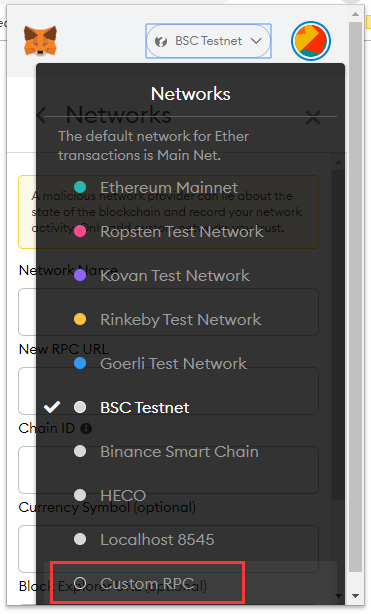Click the dropdown chevron next to BSC Testnet
Screen dimensions: 371x614
click(x=256, y=41)
